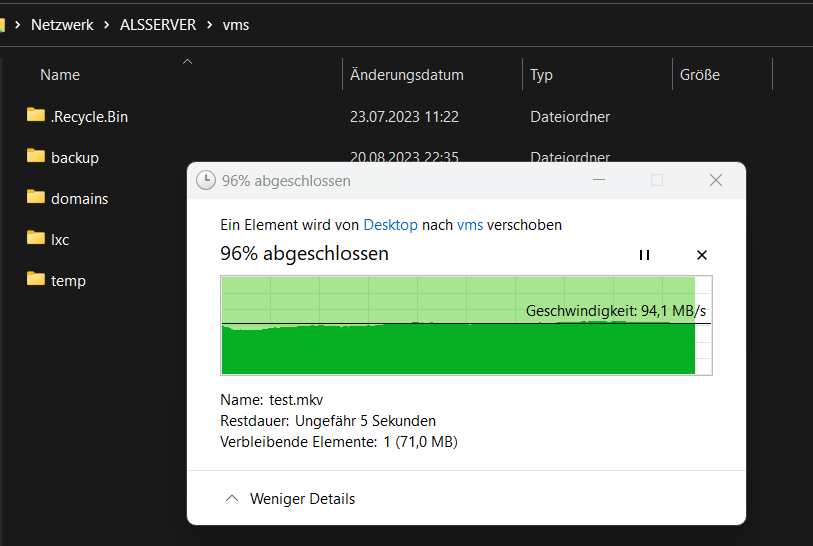Viewport: 813px width, 546px height.
Task: Click ALSSERVER in the breadcrumb path
Action: tap(158, 25)
